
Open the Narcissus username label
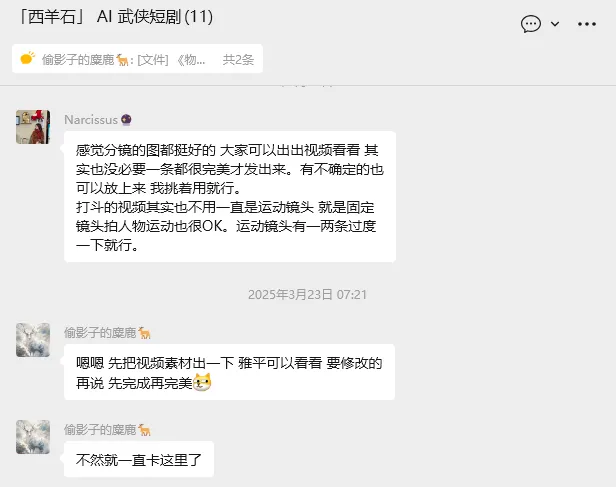tap(91, 120)
